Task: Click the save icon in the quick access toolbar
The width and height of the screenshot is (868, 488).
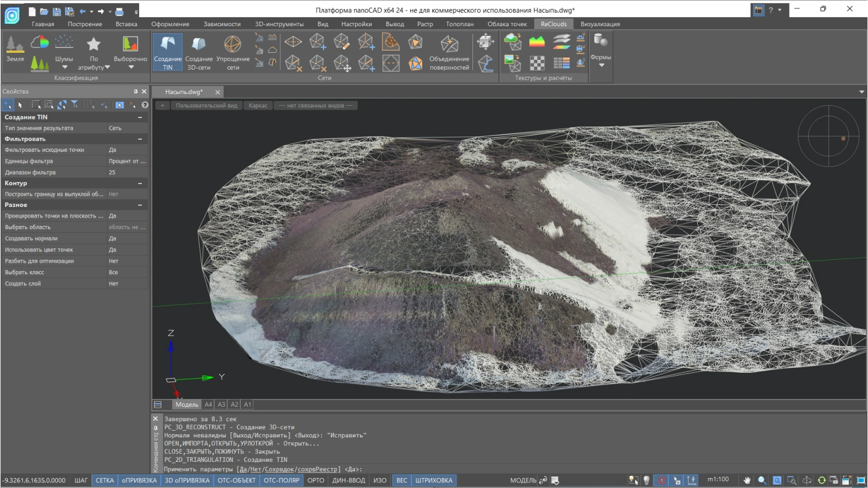Action: [x=57, y=11]
